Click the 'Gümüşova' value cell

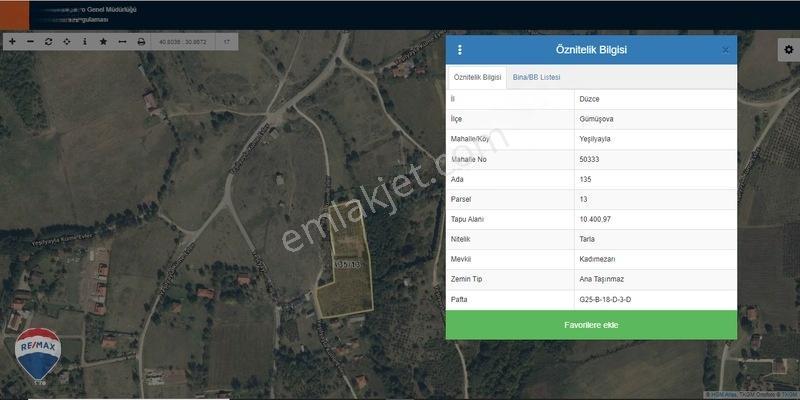655,119
